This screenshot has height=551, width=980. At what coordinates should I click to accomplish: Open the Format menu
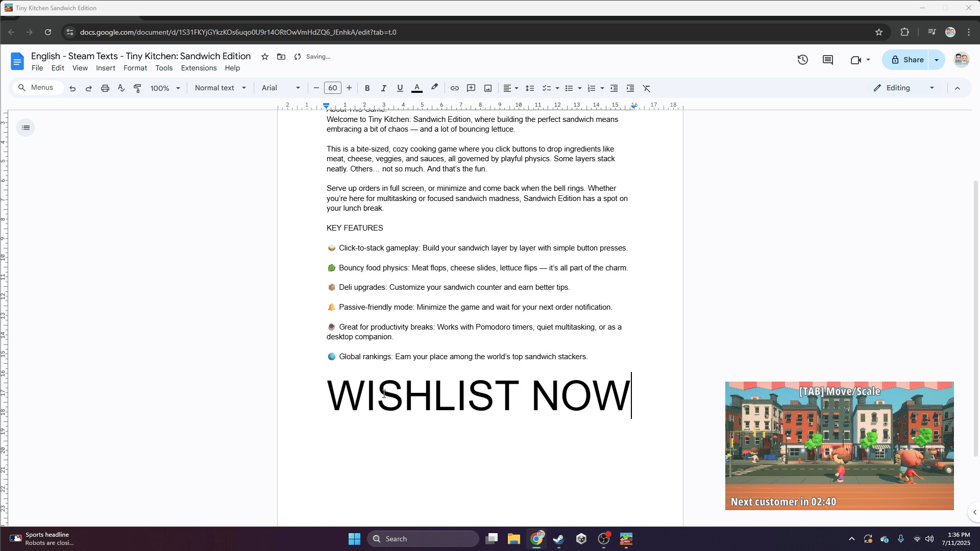coord(135,68)
